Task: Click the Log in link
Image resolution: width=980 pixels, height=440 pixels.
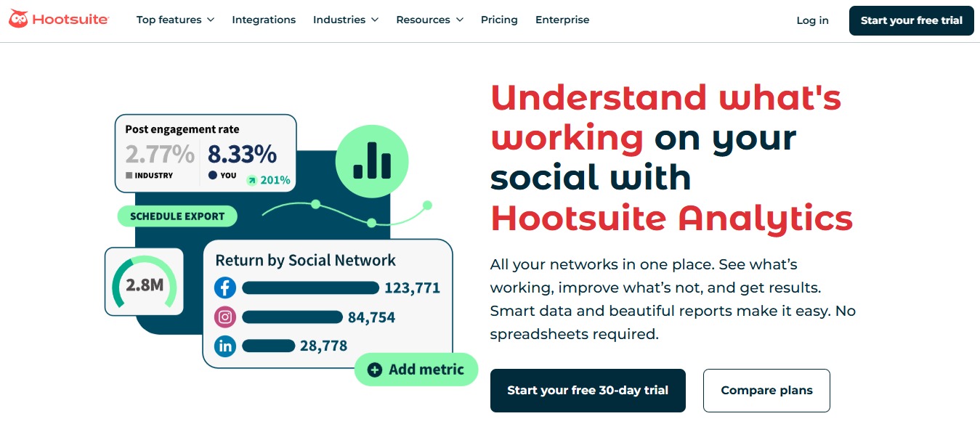Action: click(812, 20)
